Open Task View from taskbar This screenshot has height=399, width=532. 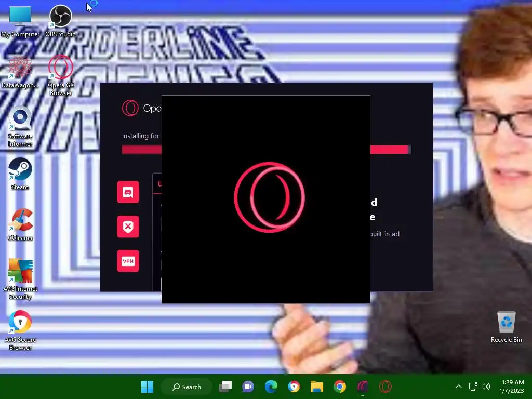[225, 387]
